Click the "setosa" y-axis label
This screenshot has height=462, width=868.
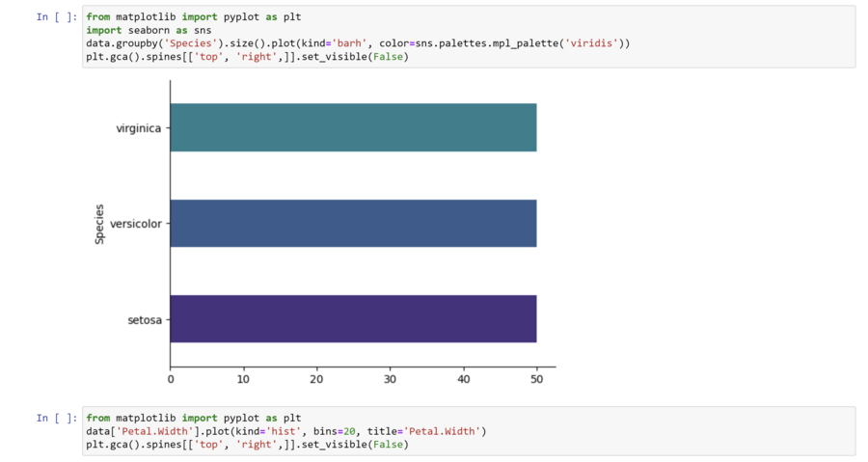(x=145, y=318)
